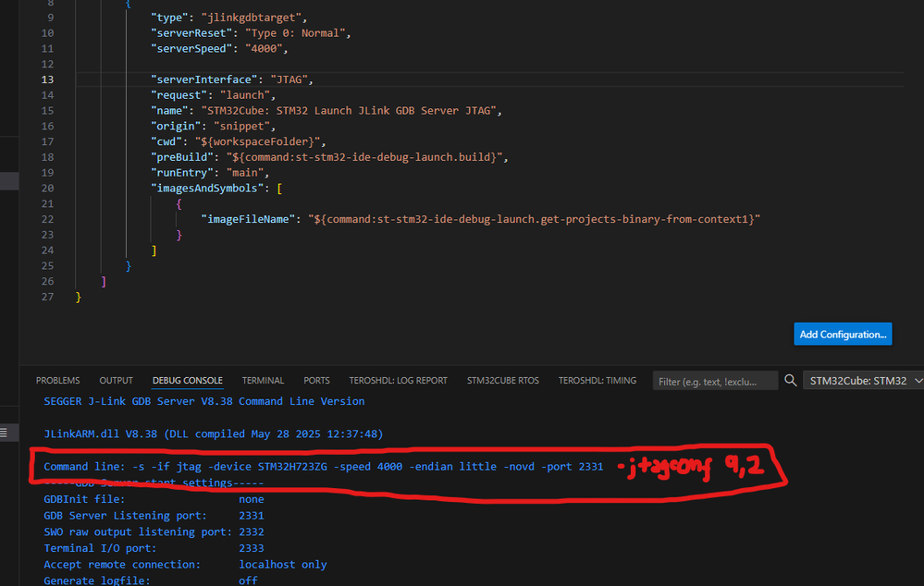Click the "serverInterface" key on line 13

(x=203, y=79)
